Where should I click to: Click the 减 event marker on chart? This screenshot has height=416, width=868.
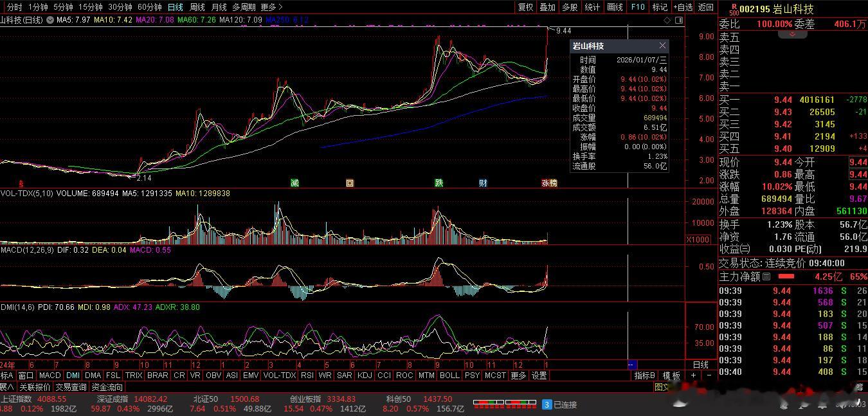point(294,183)
